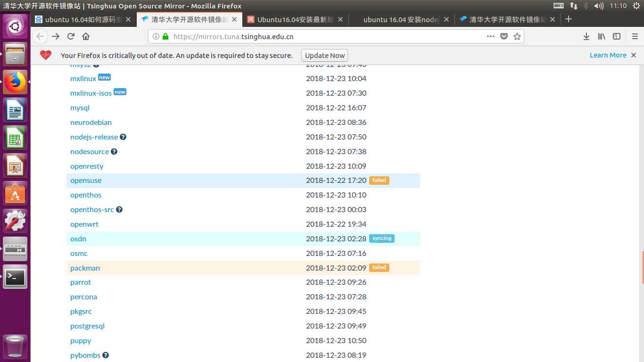Screen dimensions: 644x362
Task: Click the 'syncing' status badge for osdn
Action: [382, 239]
